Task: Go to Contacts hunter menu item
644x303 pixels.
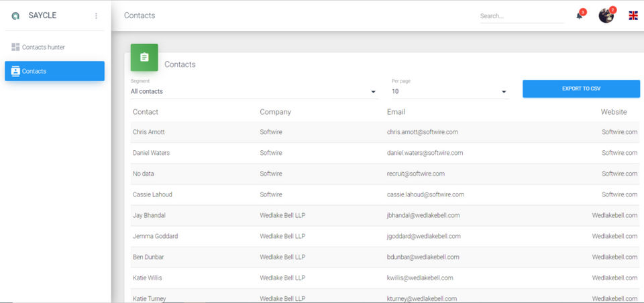Action: 44,47
